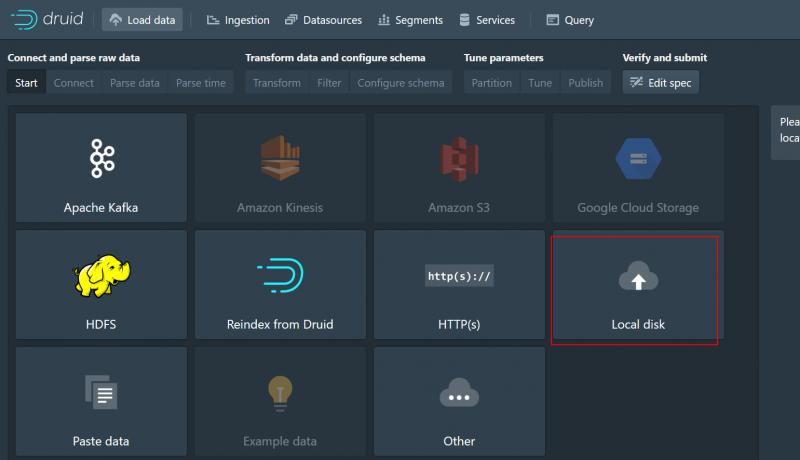Select the Start step tab
The image size is (800, 460).
(x=26, y=83)
